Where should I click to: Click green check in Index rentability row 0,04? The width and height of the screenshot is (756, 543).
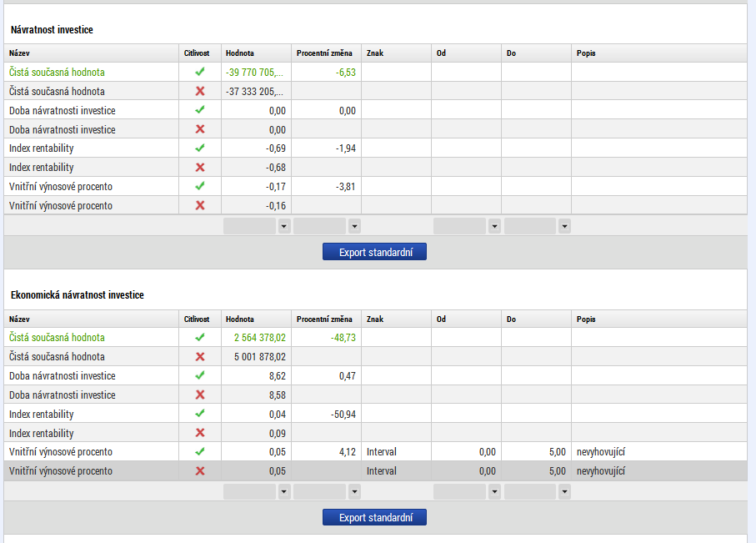pyautogui.click(x=199, y=414)
